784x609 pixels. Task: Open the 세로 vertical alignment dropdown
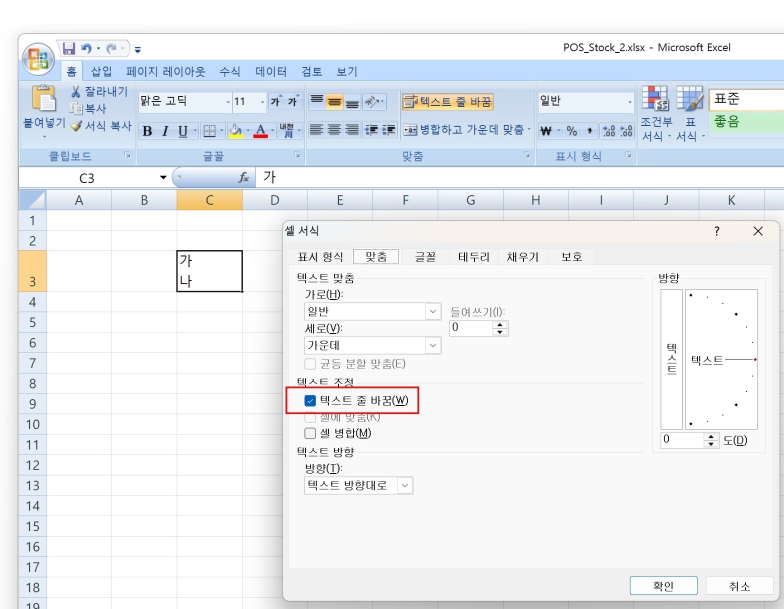[x=433, y=345]
